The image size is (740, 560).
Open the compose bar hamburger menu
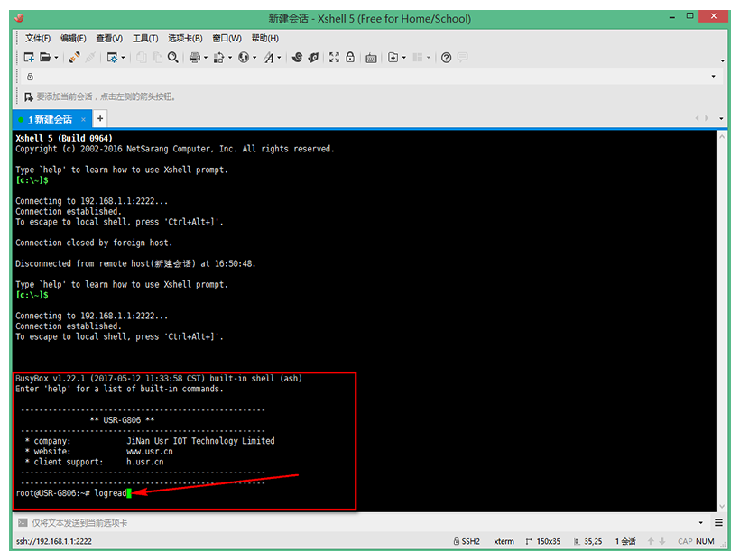719,522
